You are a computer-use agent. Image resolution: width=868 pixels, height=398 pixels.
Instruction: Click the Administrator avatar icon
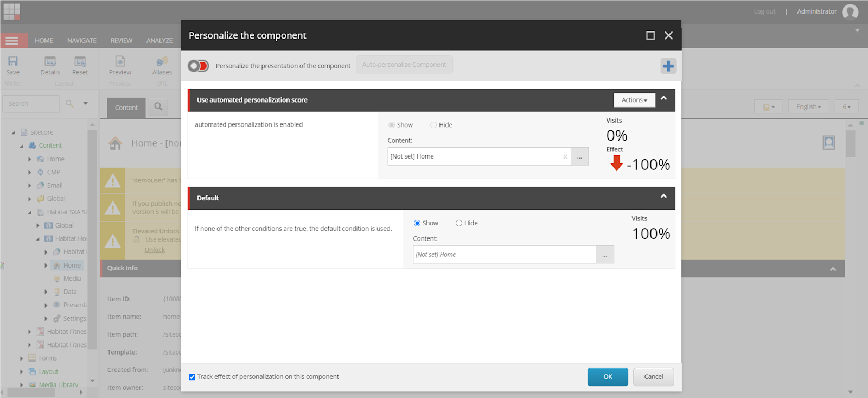point(850,11)
